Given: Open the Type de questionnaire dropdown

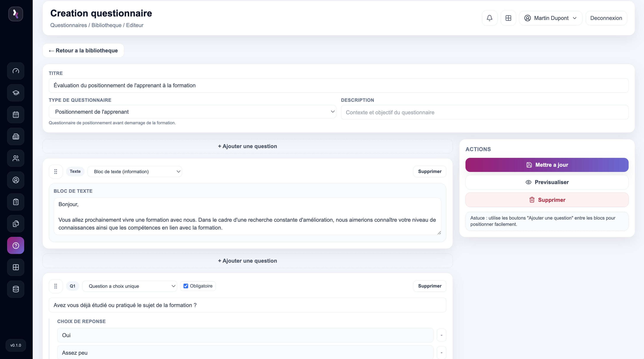Looking at the screenshot, I should pyautogui.click(x=192, y=112).
